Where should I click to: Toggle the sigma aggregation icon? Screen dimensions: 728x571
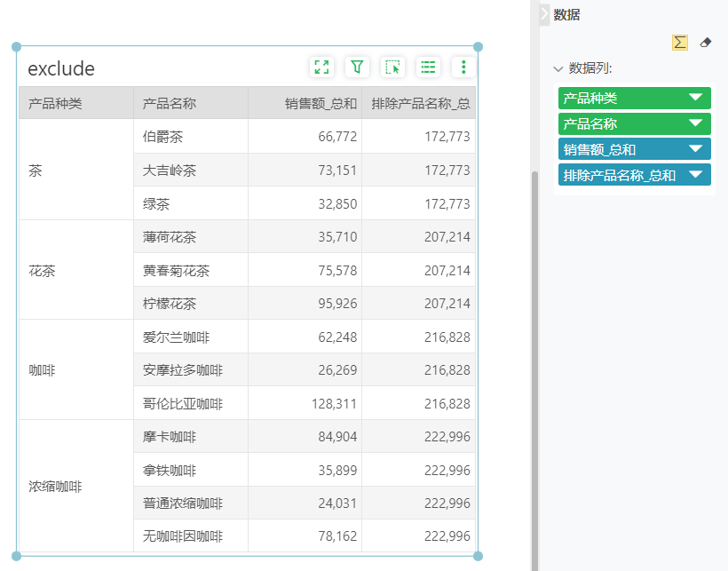coord(680,43)
